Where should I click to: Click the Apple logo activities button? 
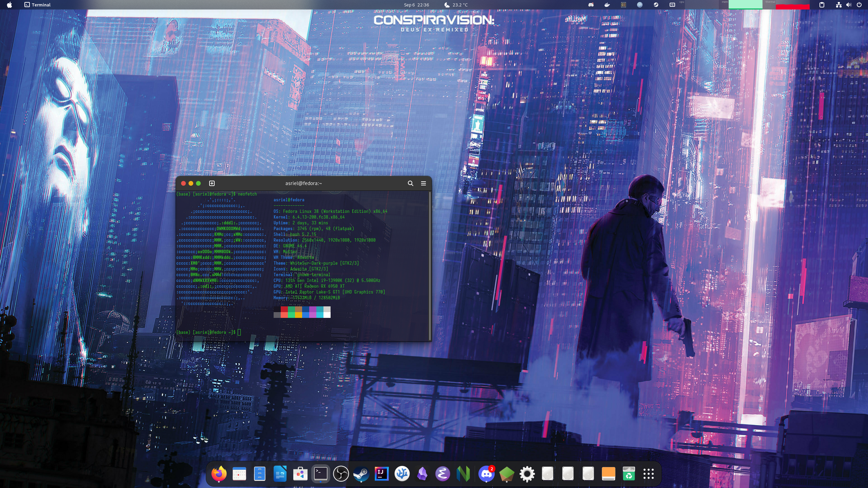9,5
